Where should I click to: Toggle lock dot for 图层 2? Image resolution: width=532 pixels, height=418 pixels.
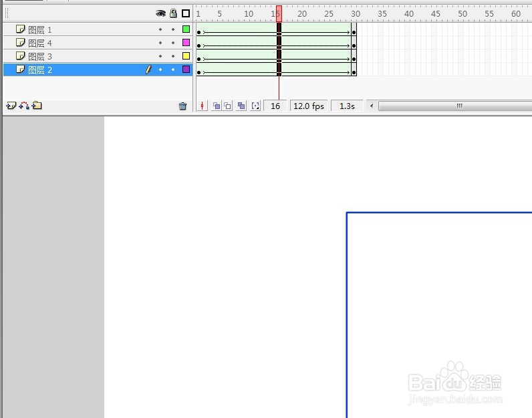[173, 70]
